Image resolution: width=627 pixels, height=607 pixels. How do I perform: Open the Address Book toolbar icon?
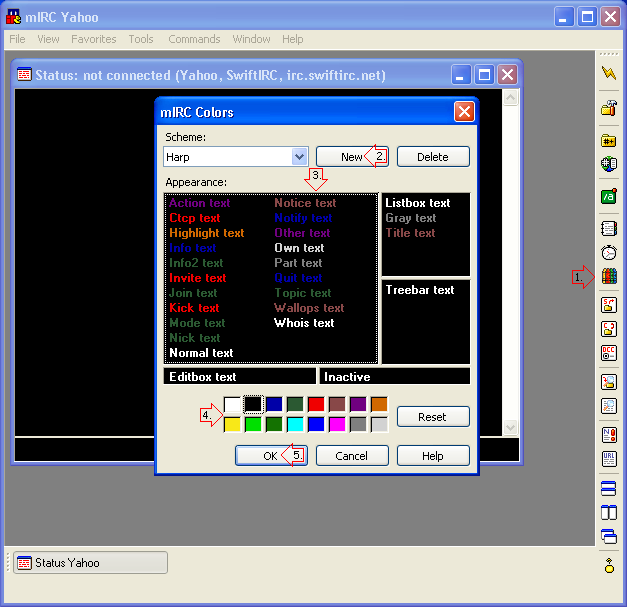click(x=609, y=229)
